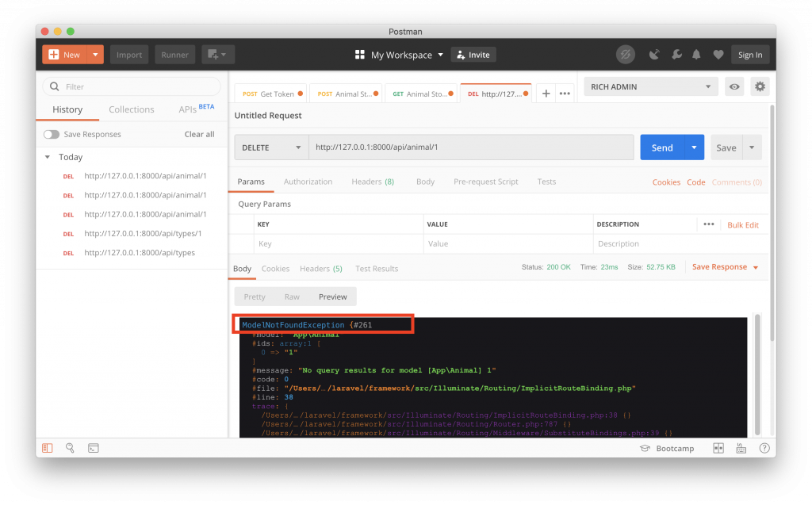
Task: Click Clear all history link
Action: [x=199, y=134]
